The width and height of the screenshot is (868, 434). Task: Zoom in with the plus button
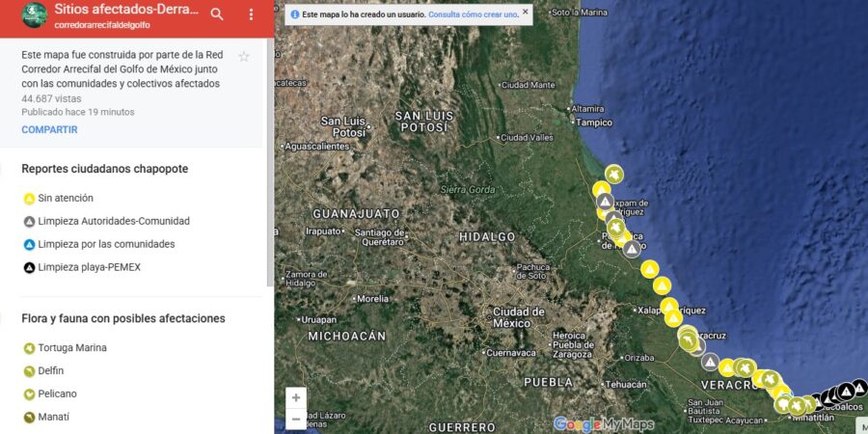(296, 397)
